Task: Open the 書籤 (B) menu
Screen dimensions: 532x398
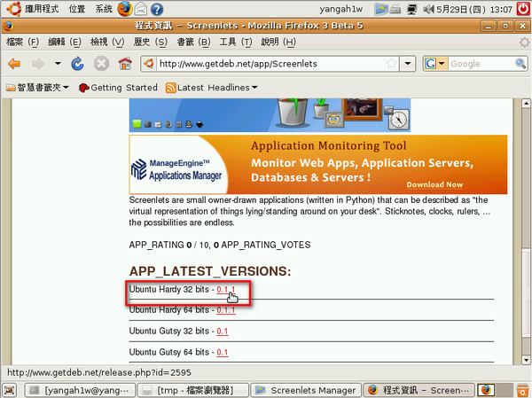Action: pyautogui.click(x=193, y=42)
